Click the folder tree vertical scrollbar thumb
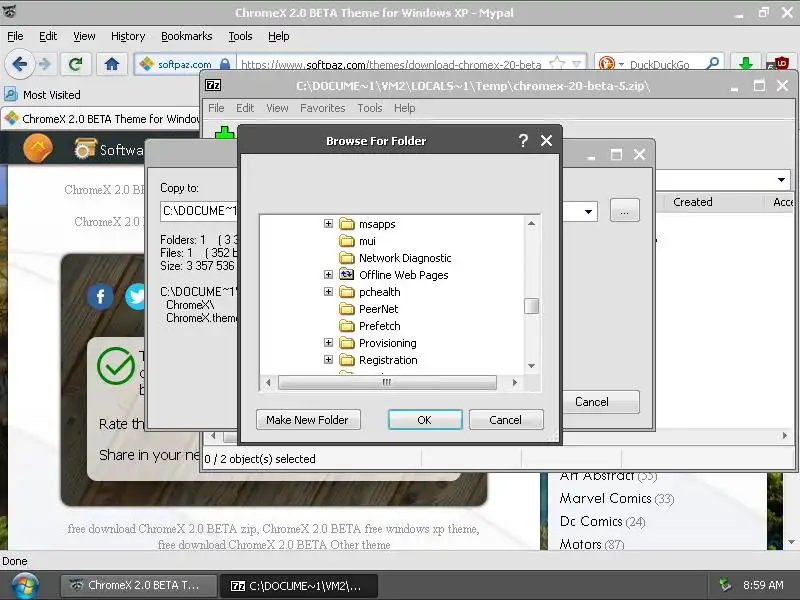This screenshot has width=800, height=600. tap(531, 306)
